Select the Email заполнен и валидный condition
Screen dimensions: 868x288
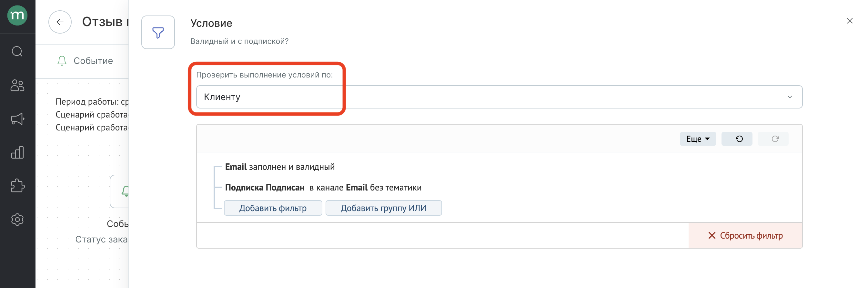(x=280, y=167)
